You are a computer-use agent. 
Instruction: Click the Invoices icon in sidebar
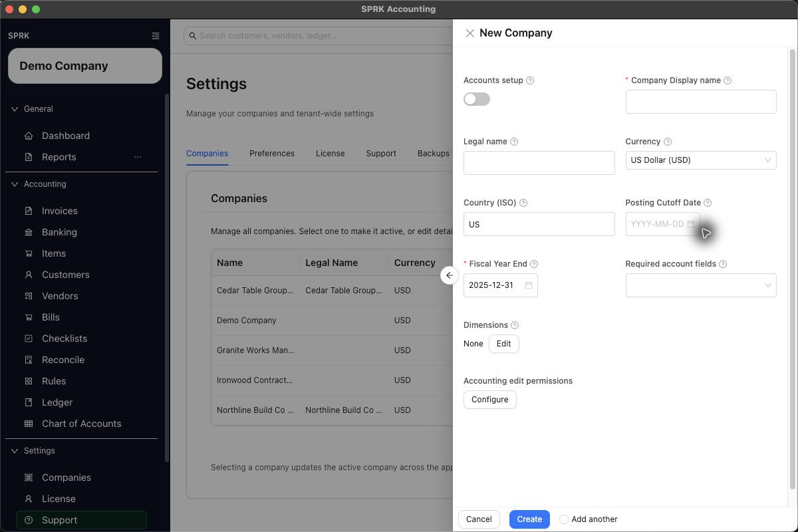point(29,211)
